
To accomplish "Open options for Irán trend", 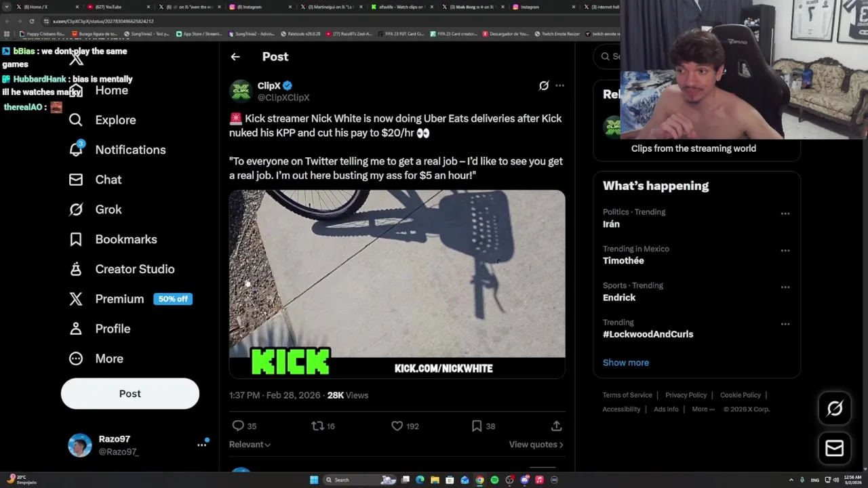I will 785,213.
